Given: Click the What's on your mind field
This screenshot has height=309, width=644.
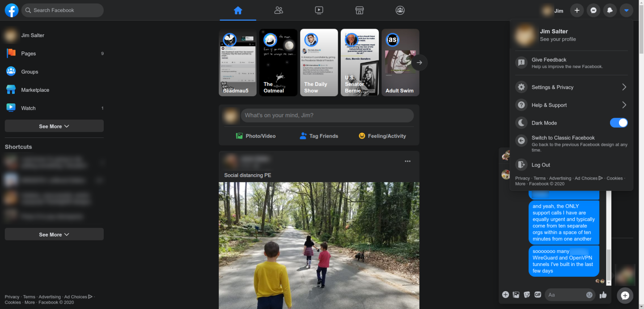Looking at the screenshot, I should point(327,115).
